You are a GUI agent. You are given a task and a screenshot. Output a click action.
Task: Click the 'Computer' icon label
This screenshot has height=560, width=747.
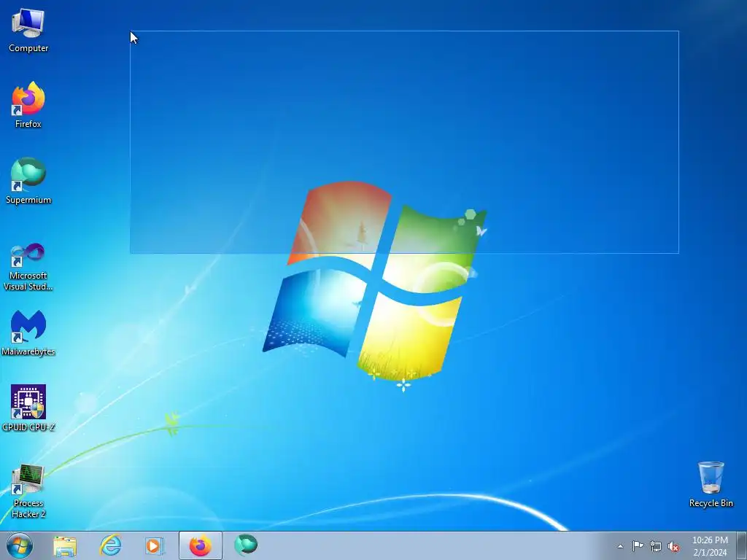(x=28, y=48)
